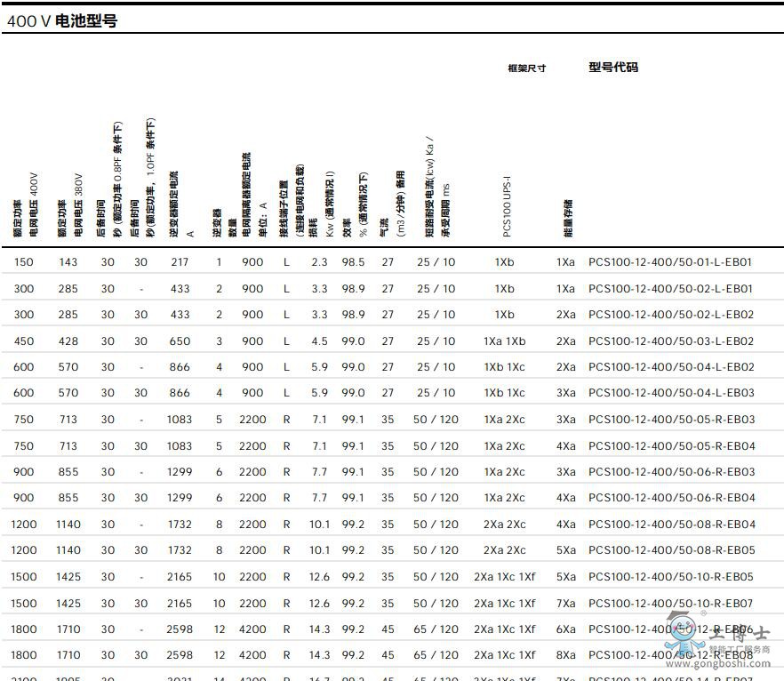Click the 'PCS100 UPS-I' column header
This screenshot has width=784, height=681.
tap(508, 205)
